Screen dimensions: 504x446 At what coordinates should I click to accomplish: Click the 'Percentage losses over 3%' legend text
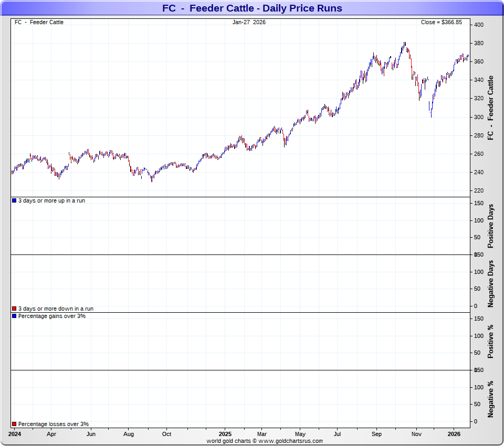click(x=54, y=424)
